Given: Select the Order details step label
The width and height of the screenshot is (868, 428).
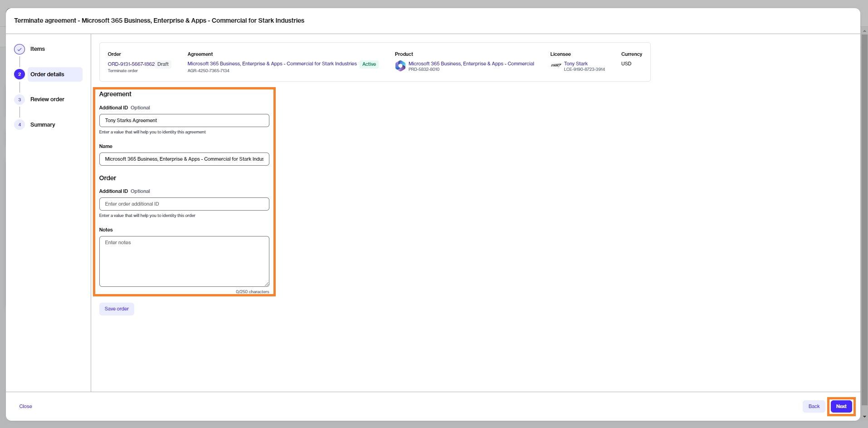Looking at the screenshot, I should coord(47,74).
